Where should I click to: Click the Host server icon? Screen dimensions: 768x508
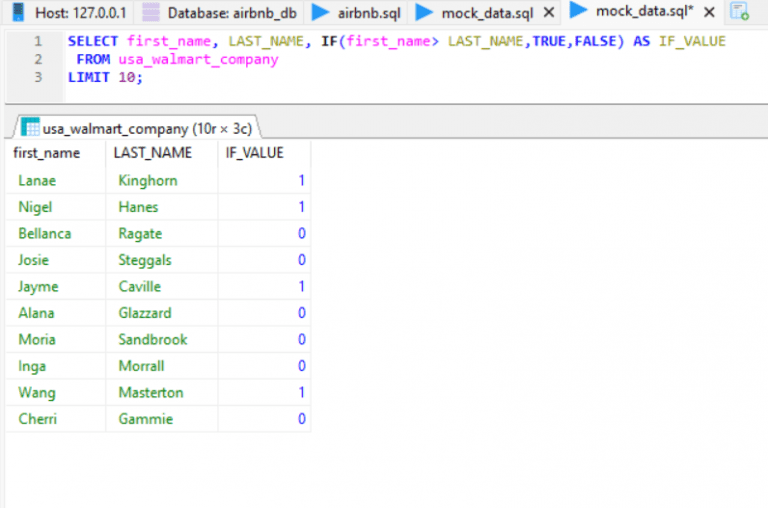click(x=19, y=12)
